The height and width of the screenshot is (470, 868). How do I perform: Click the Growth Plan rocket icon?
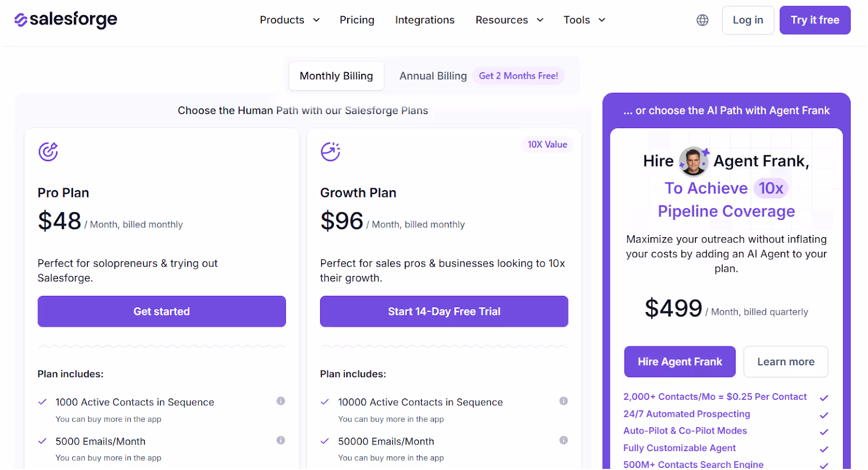coord(330,151)
